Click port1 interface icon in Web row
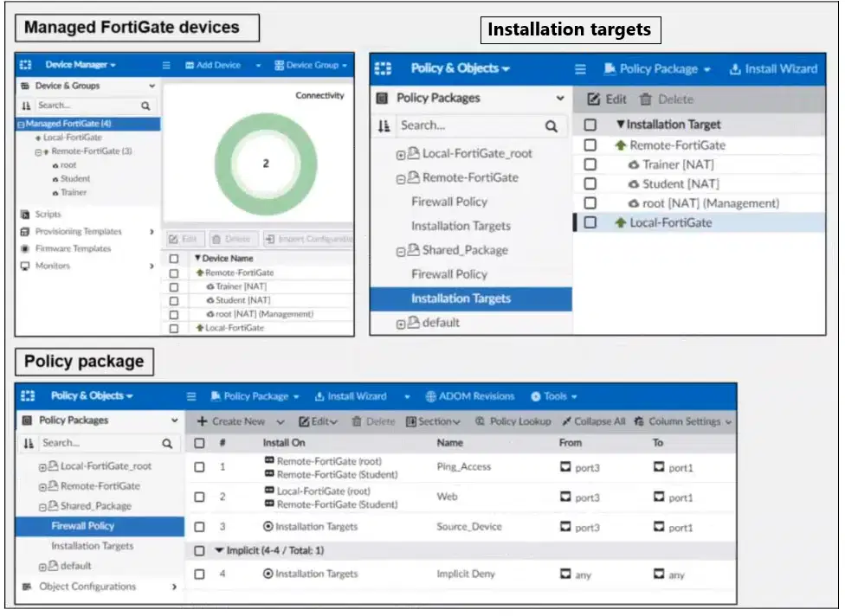Screen dimensions: 845x616 pos(659,497)
